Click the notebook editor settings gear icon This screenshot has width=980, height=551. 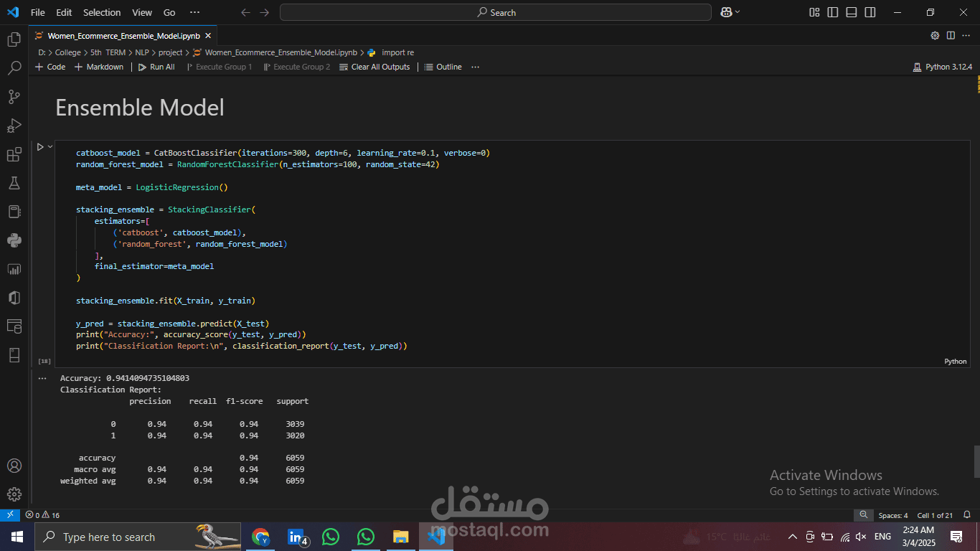click(935, 35)
